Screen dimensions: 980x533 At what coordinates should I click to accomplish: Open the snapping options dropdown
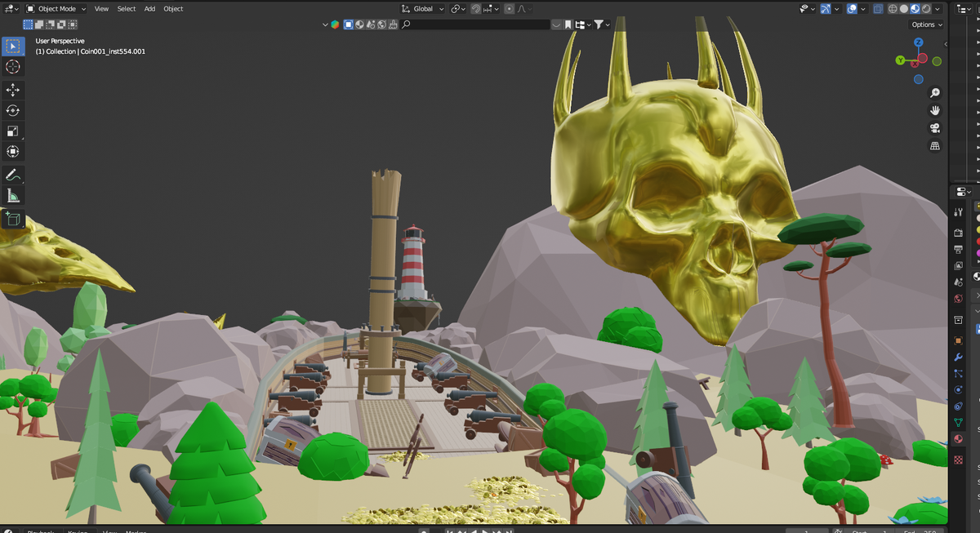(x=491, y=9)
